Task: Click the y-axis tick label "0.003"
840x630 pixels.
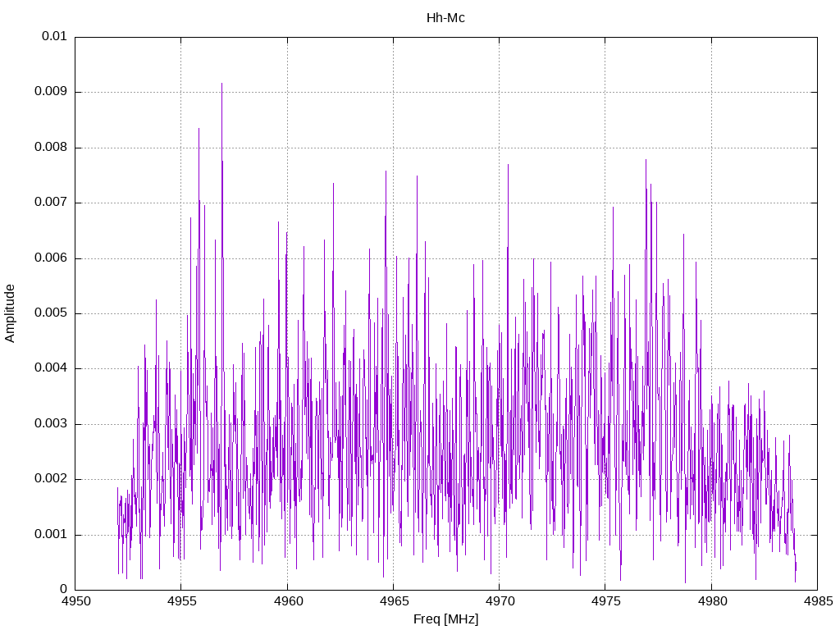Action: click(51, 424)
